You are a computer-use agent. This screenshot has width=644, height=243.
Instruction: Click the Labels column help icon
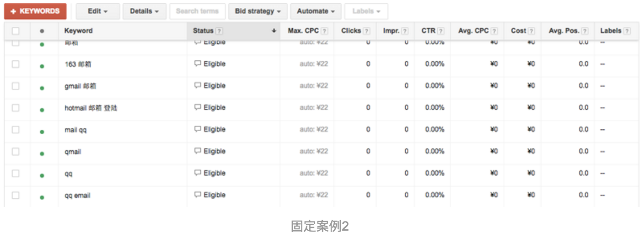(x=627, y=31)
